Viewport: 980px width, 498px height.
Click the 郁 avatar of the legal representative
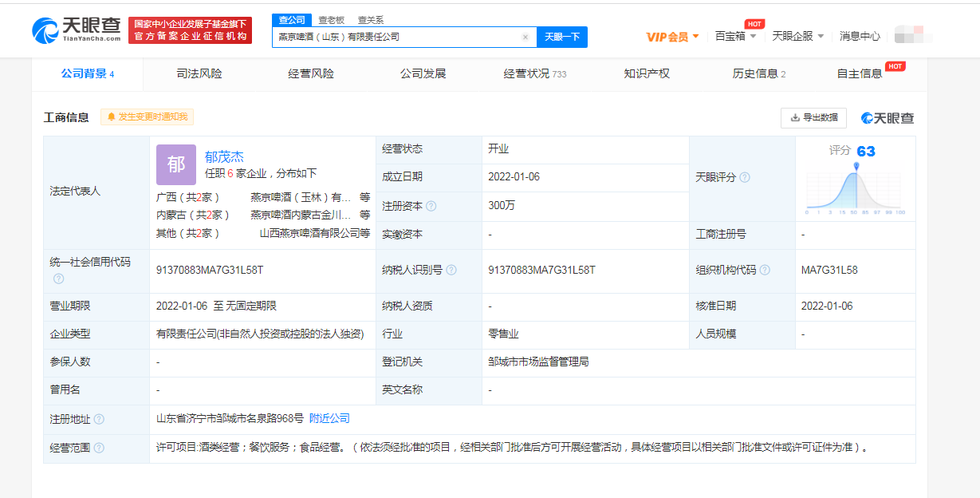tap(176, 164)
